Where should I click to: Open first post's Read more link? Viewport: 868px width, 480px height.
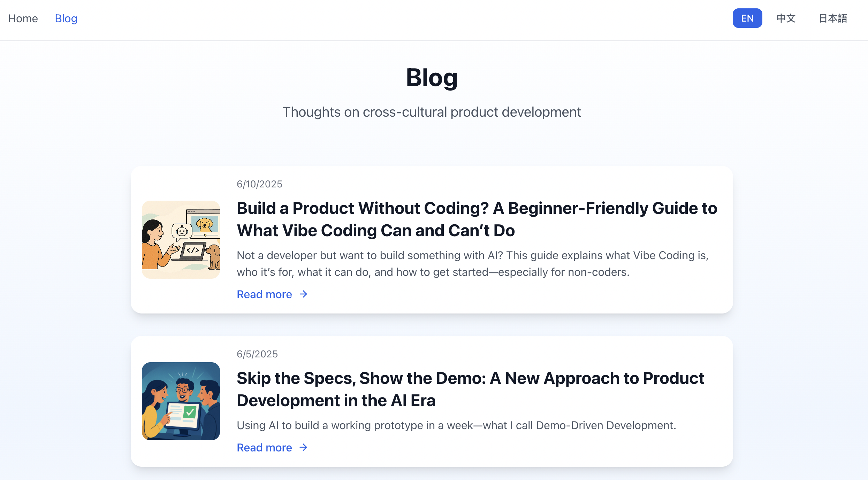(x=272, y=294)
